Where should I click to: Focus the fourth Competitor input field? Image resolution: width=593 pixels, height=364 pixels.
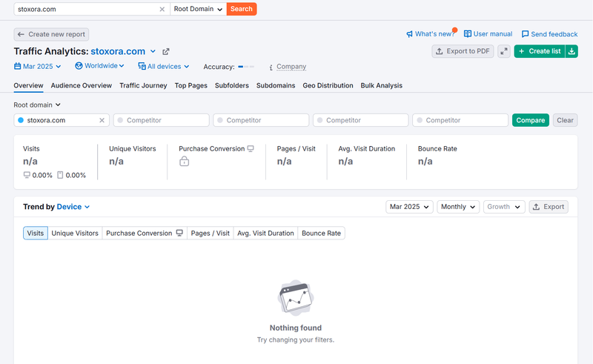[460, 120]
